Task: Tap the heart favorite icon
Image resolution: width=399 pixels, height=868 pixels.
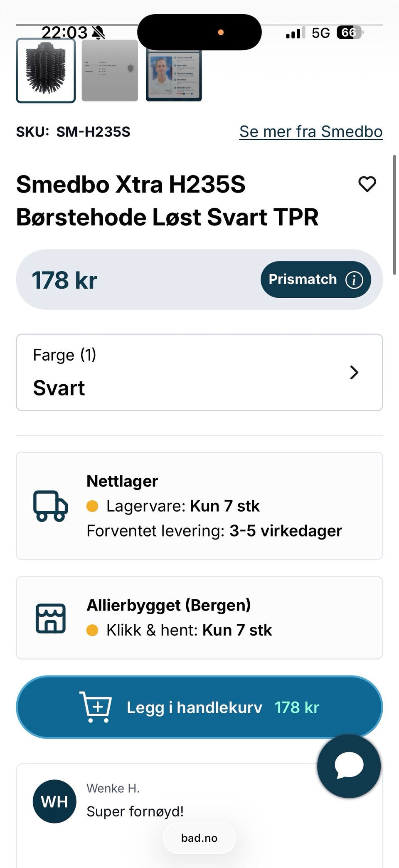Action: click(x=367, y=184)
